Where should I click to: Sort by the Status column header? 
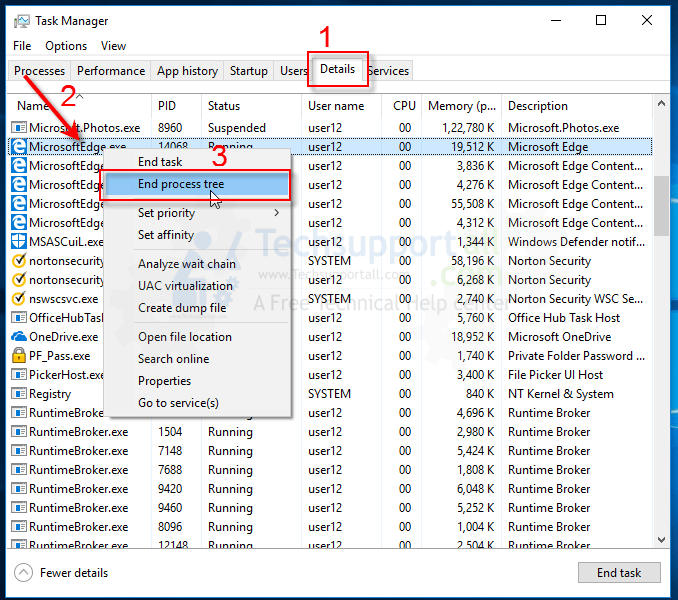[x=251, y=106]
